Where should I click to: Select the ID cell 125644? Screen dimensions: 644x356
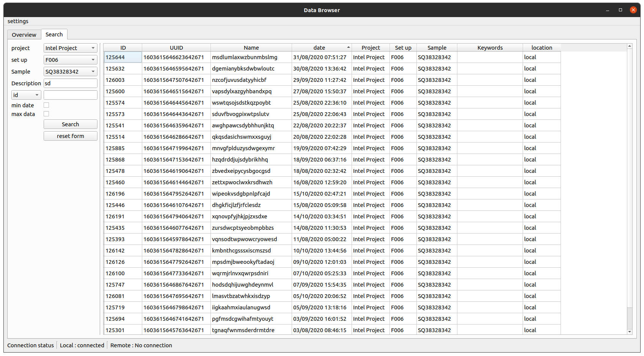point(123,57)
